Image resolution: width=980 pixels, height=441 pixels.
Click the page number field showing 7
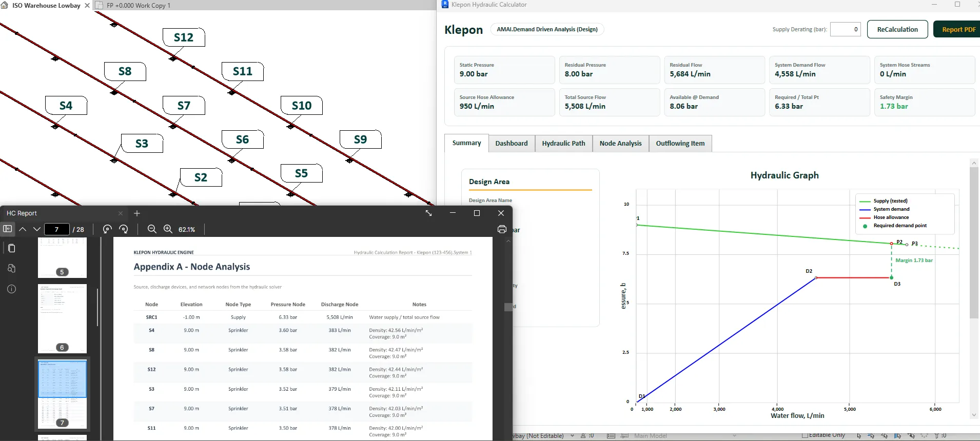click(x=56, y=229)
